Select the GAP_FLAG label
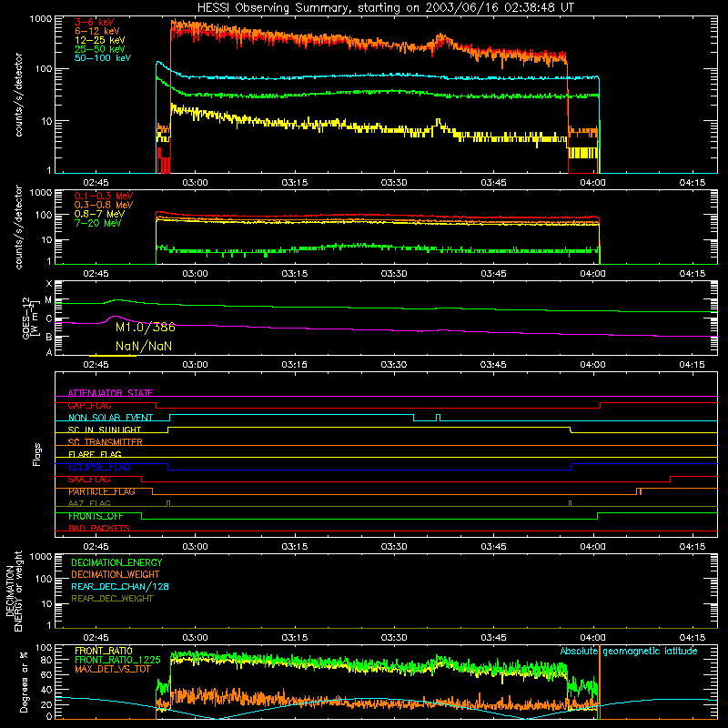The height and width of the screenshot is (728, 728). point(89,405)
